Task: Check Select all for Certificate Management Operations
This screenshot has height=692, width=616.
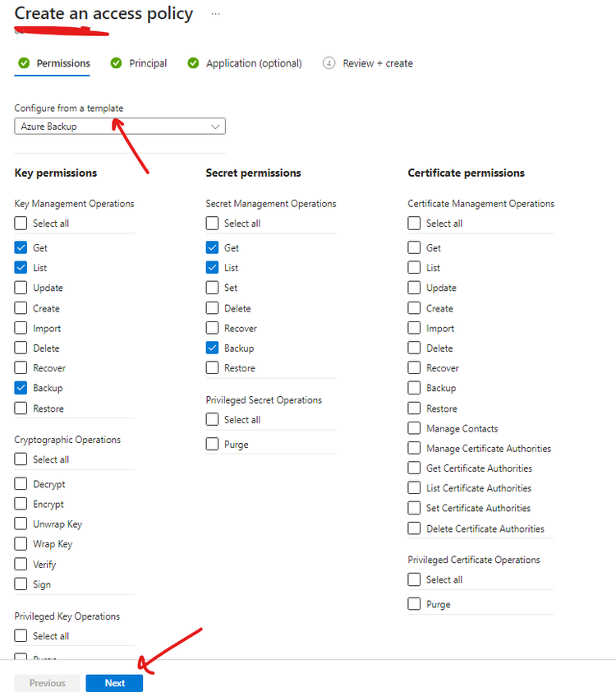Action: click(x=415, y=224)
